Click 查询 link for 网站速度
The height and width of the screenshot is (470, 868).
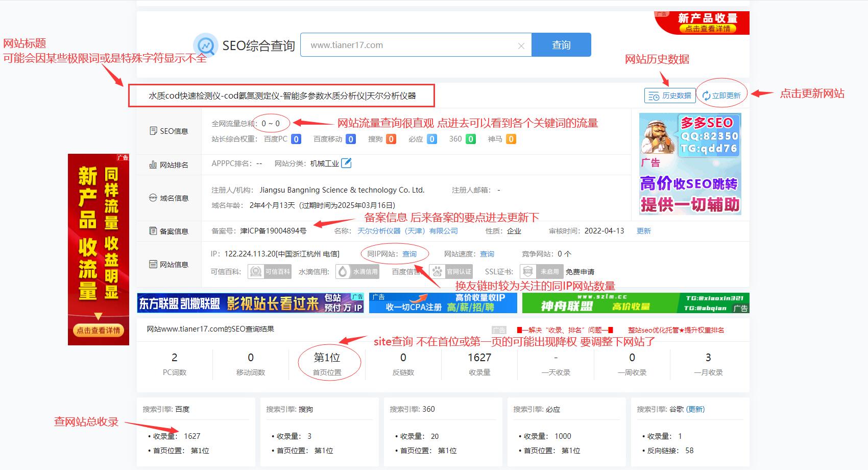point(487,254)
